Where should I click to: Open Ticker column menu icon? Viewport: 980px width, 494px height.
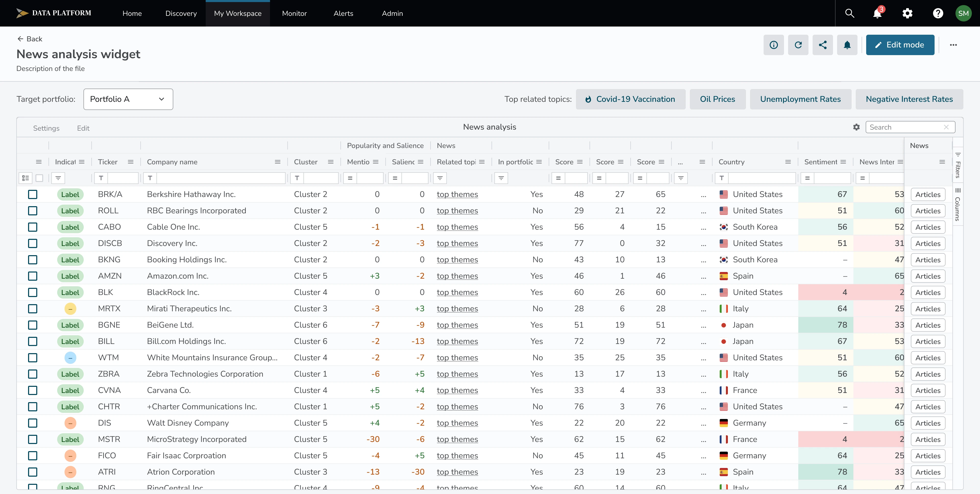(130, 162)
